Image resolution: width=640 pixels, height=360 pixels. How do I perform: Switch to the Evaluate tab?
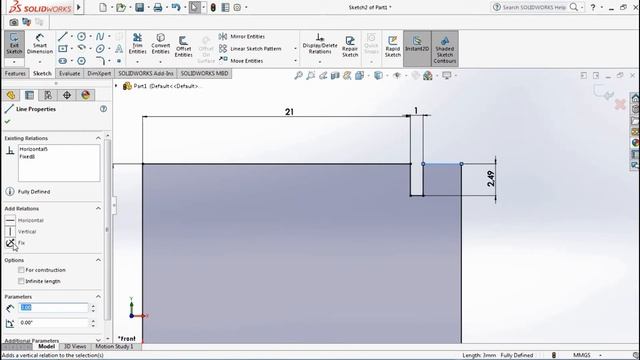click(69, 73)
